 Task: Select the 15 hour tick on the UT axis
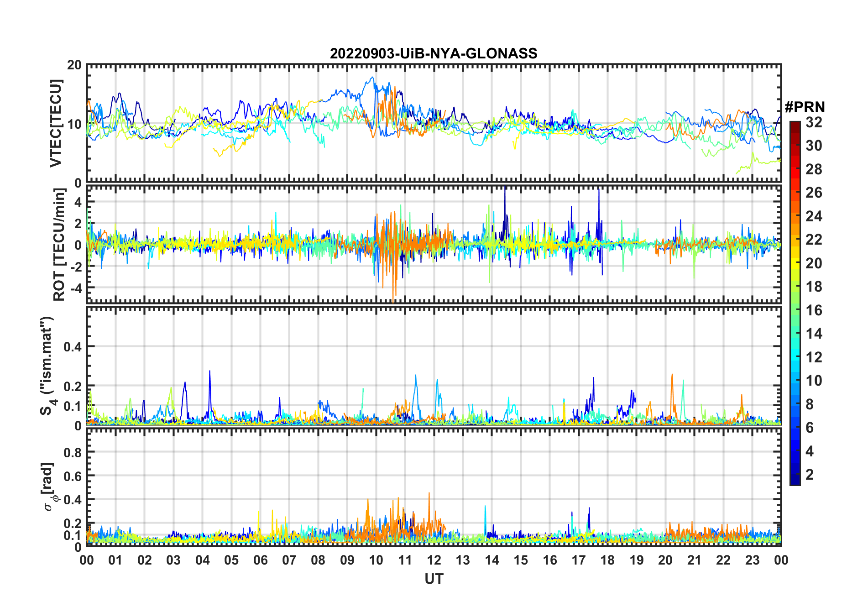521,560
